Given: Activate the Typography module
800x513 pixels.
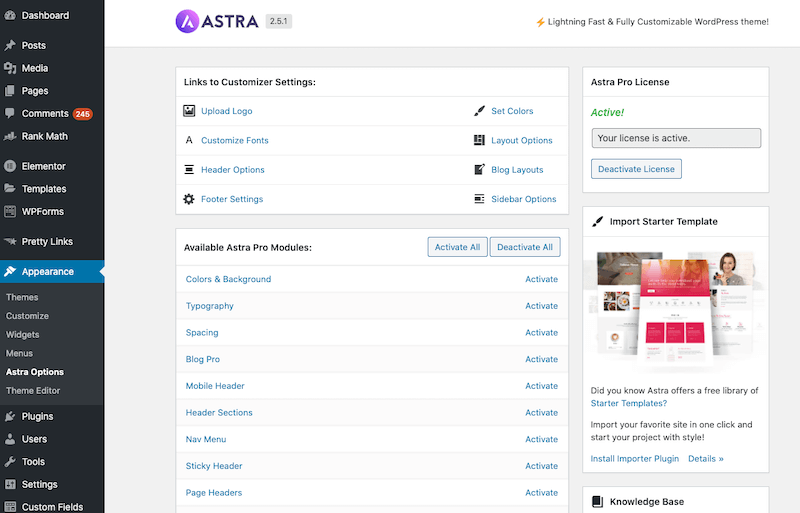Looking at the screenshot, I should pos(542,306).
